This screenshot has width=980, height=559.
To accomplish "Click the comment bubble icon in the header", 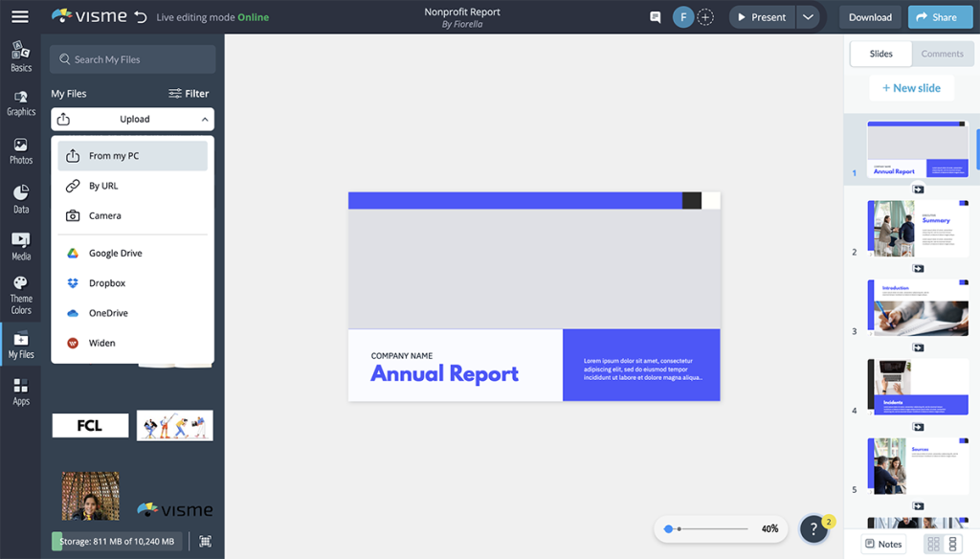I will tap(656, 16).
